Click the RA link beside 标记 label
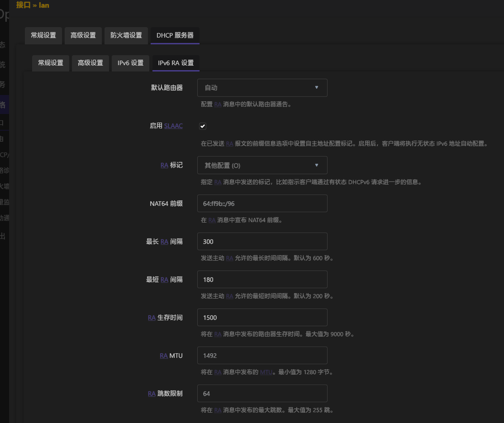 coord(164,166)
